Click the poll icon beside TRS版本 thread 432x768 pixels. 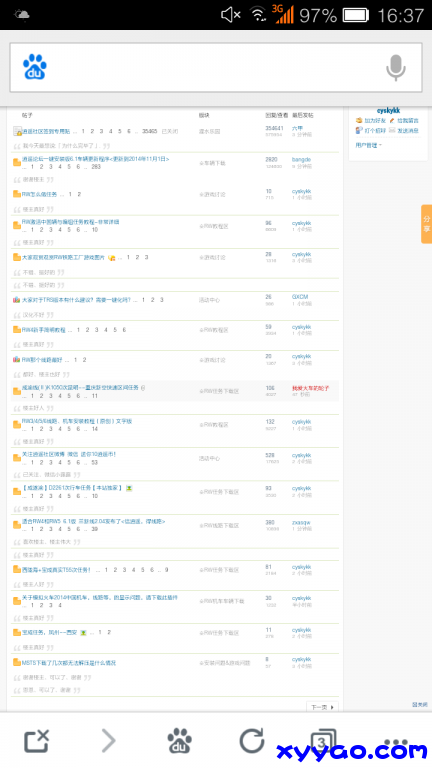[x=17, y=300]
